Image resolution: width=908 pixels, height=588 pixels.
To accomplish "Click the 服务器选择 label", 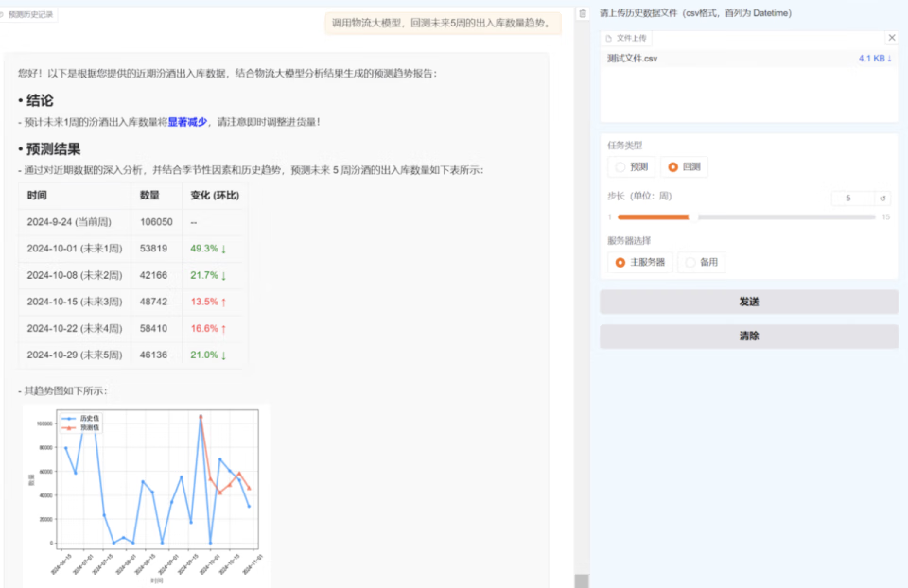I will point(629,241).
